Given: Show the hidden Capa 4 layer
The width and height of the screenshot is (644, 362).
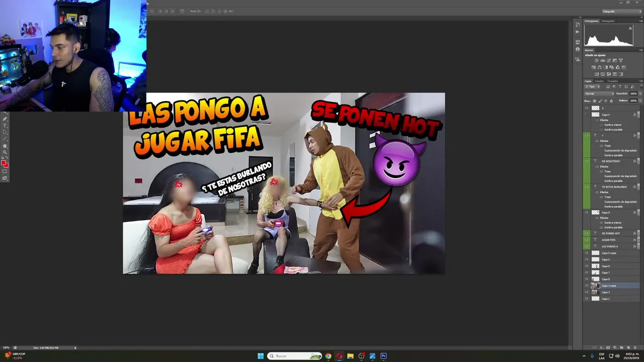Looking at the screenshot, I should [x=586, y=115].
